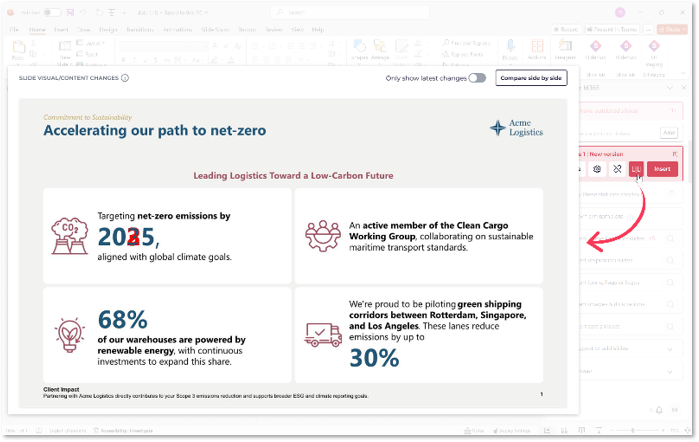Toggle Italic formatting
The height and width of the screenshot is (442, 699).
click(134, 60)
